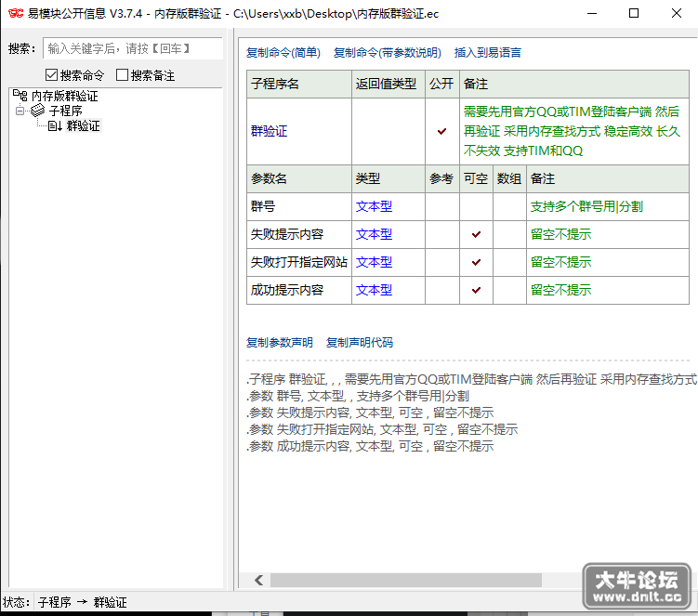Click 文本型 type in 失败提示内容 row
This screenshot has height=616, width=698.
(374, 234)
